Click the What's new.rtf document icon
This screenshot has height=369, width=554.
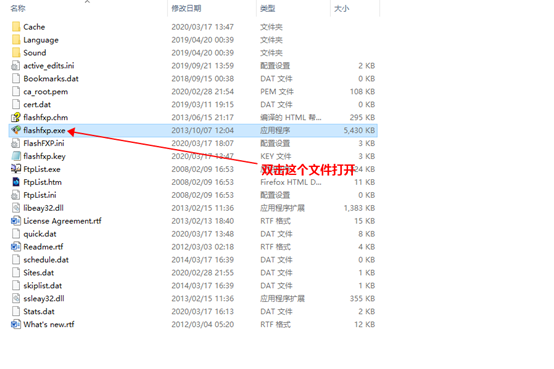(16, 324)
